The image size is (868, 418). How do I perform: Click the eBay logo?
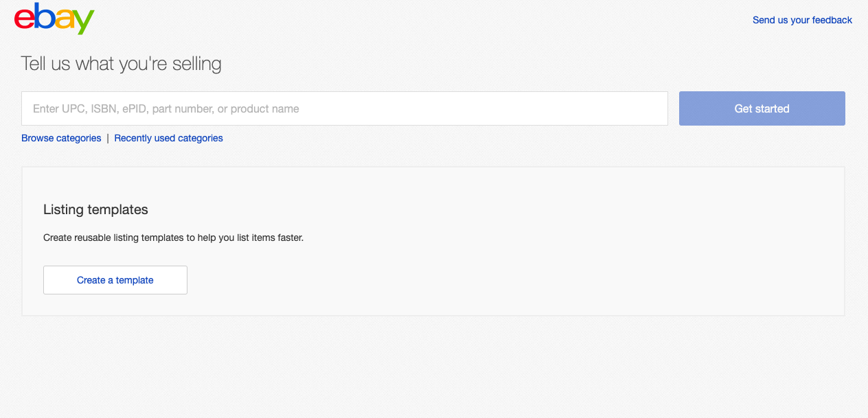coord(54,19)
